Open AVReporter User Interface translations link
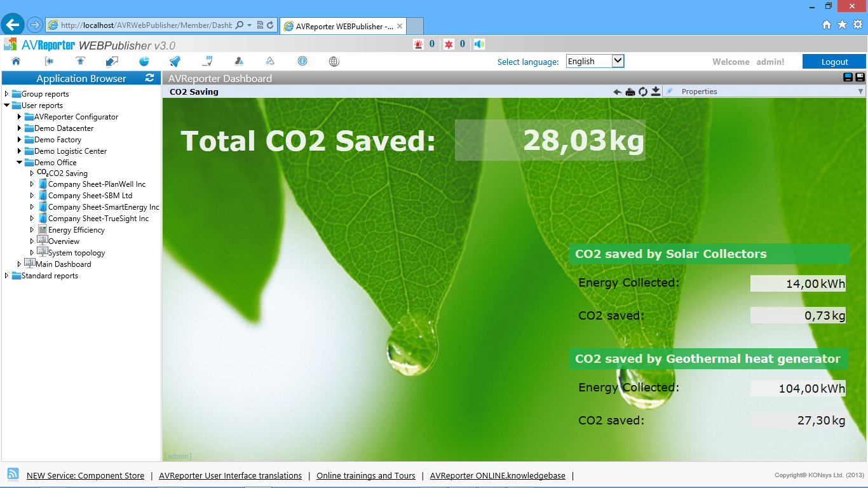868x488 pixels. tap(230, 475)
